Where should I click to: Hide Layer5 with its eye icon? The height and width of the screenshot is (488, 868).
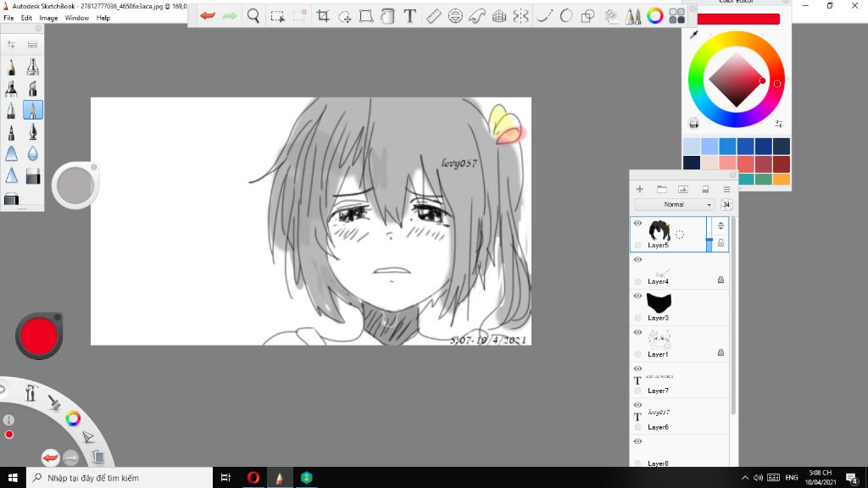point(637,224)
